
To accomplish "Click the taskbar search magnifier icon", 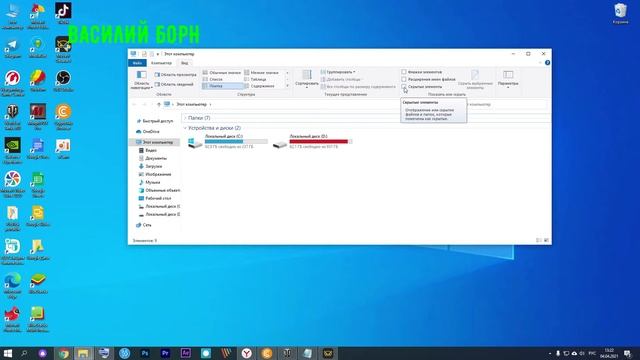I will (x=24, y=353).
